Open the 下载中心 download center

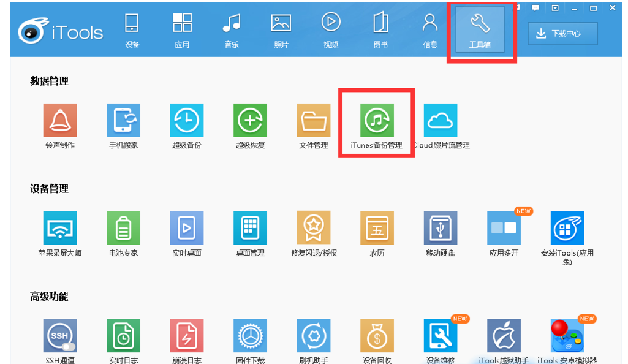[x=562, y=34]
